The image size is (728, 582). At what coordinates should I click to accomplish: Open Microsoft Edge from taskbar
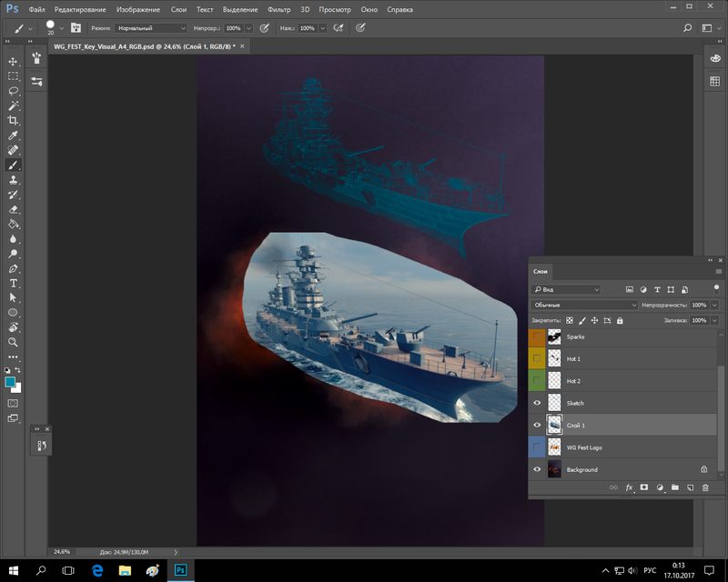(97, 570)
